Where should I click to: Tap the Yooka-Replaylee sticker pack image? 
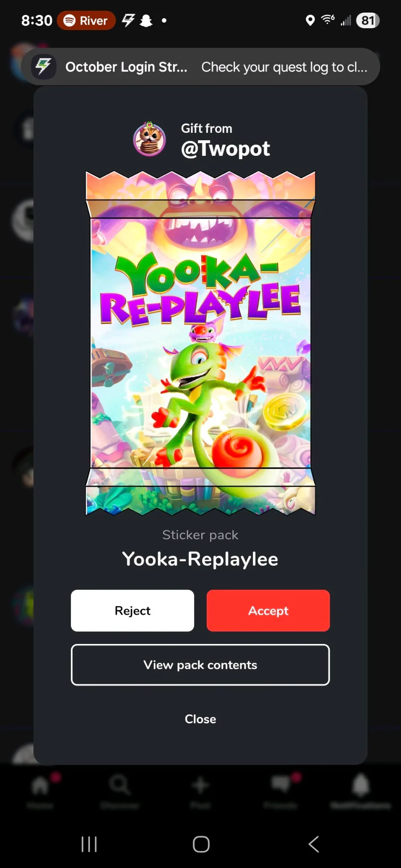click(x=200, y=343)
